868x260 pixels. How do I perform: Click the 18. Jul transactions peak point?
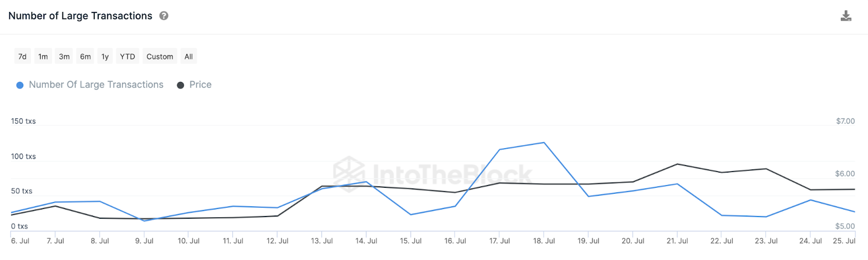pyautogui.click(x=544, y=143)
